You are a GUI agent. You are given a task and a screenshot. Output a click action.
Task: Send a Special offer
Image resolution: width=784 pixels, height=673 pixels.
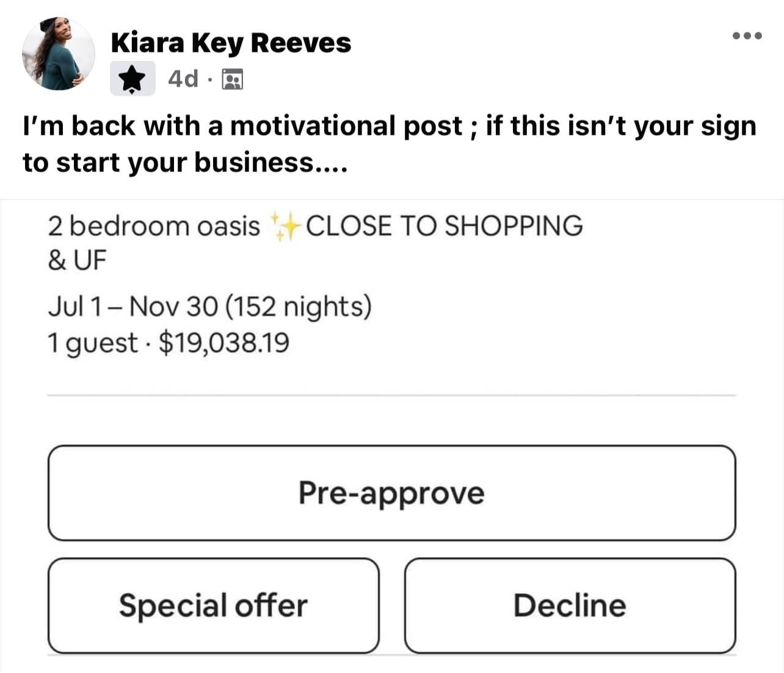point(213,605)
